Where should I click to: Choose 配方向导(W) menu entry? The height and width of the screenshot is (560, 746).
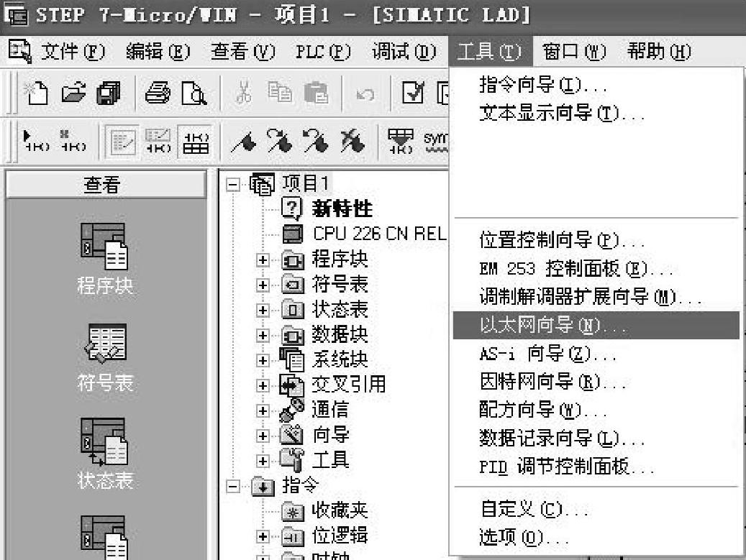pyautogui.click(x=596, y=410)
